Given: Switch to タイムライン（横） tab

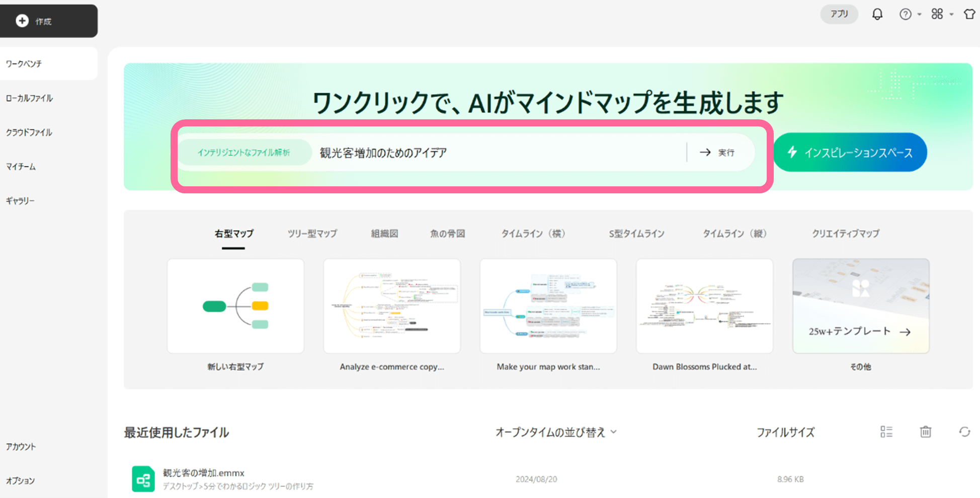Looking at the screenshot, I should 533,234.
